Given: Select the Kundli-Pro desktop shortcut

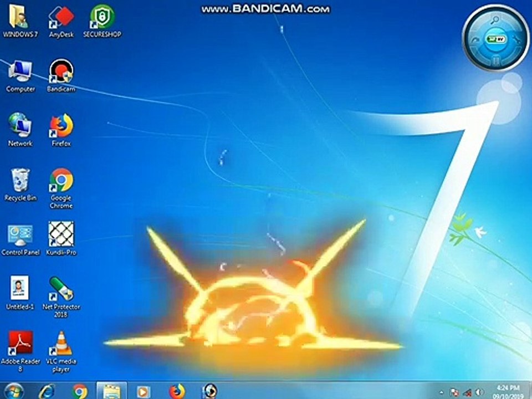Looking at the screenshot, I should pos(61,239).
